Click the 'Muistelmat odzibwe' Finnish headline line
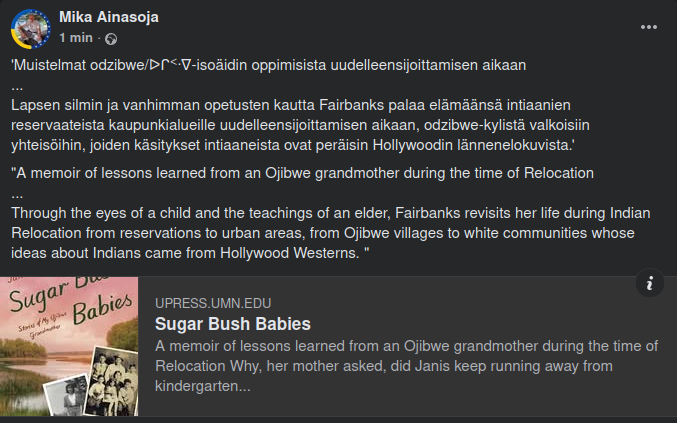The height and width of the screenshot is (423, 677). pos(268,66)
